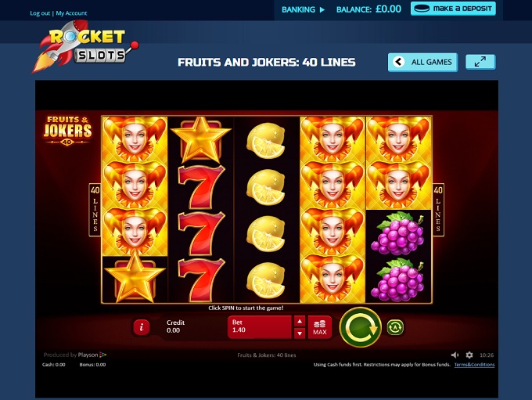Screen dimensions: 532x400
Task: Open the red info paytable icon
Action: click(x=142, y=327)
